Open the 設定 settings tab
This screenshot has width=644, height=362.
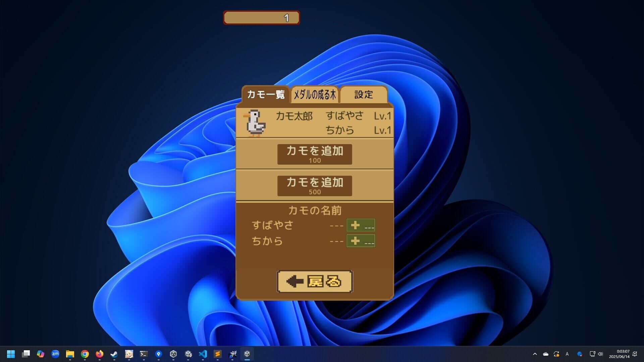pos(364,95)
